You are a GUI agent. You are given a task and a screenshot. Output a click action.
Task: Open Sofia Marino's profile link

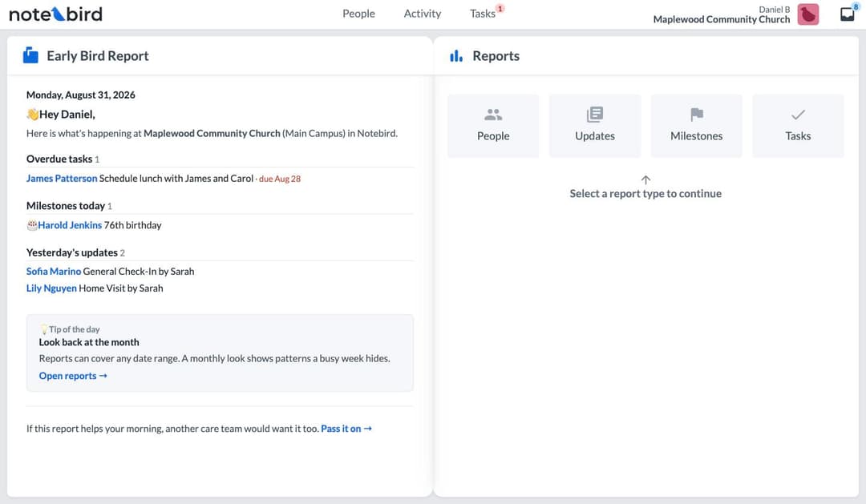click(54, 272)
